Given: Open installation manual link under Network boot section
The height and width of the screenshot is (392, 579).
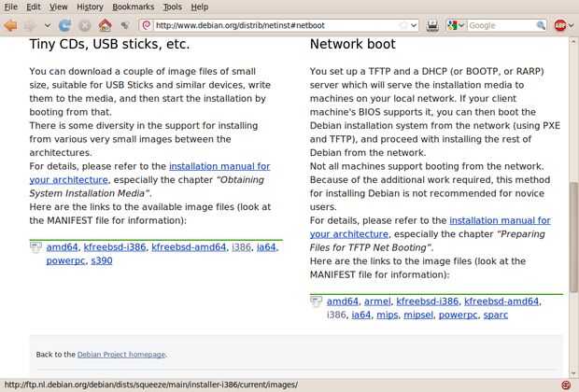Looking at the screenshot, I should pyautogui.click(x=500, y=220).
